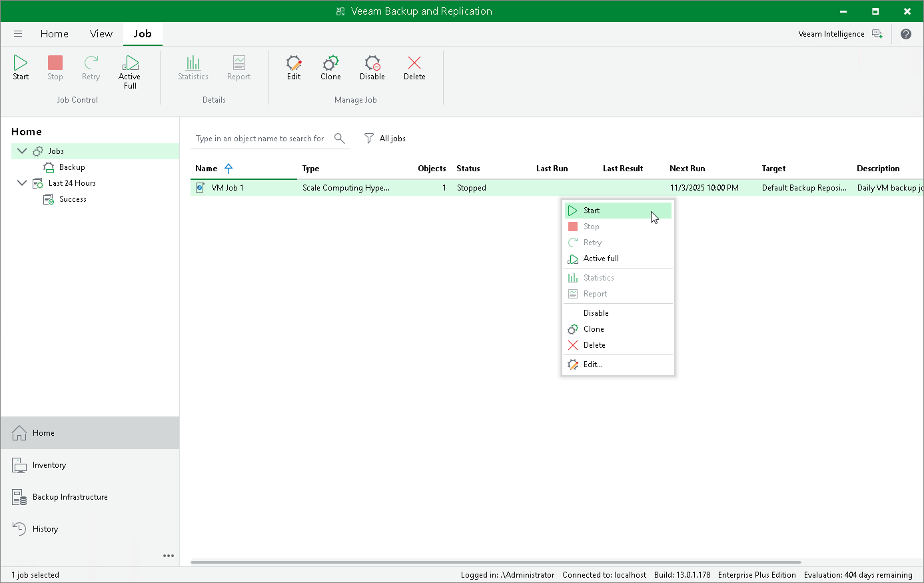Click the 'Default Backup Reposi...' target cell
This screenshot has width=924, height=583.
pos(805,188)
